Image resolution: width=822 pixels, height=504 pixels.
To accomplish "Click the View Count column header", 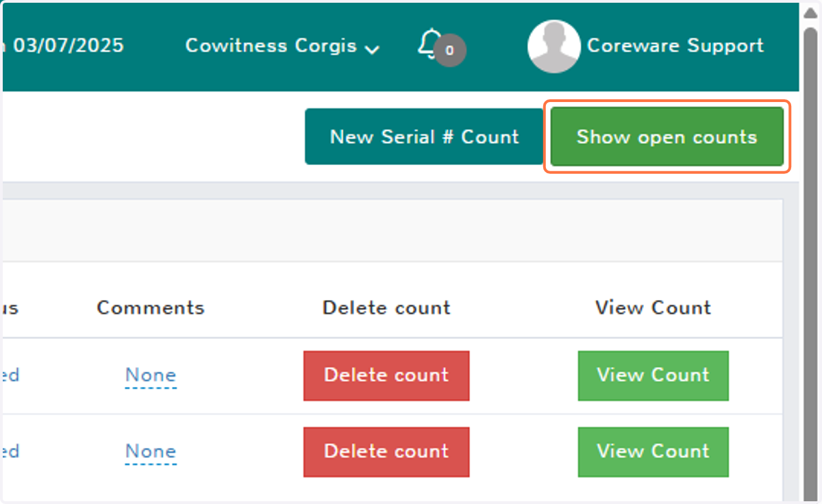I will click(653, 307).
